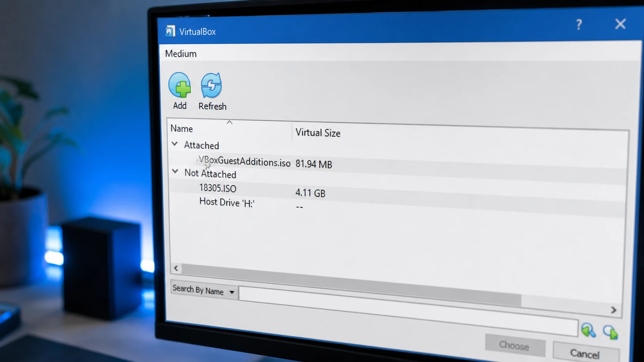Click the 4.11 GB size cell

pos(310,193)
